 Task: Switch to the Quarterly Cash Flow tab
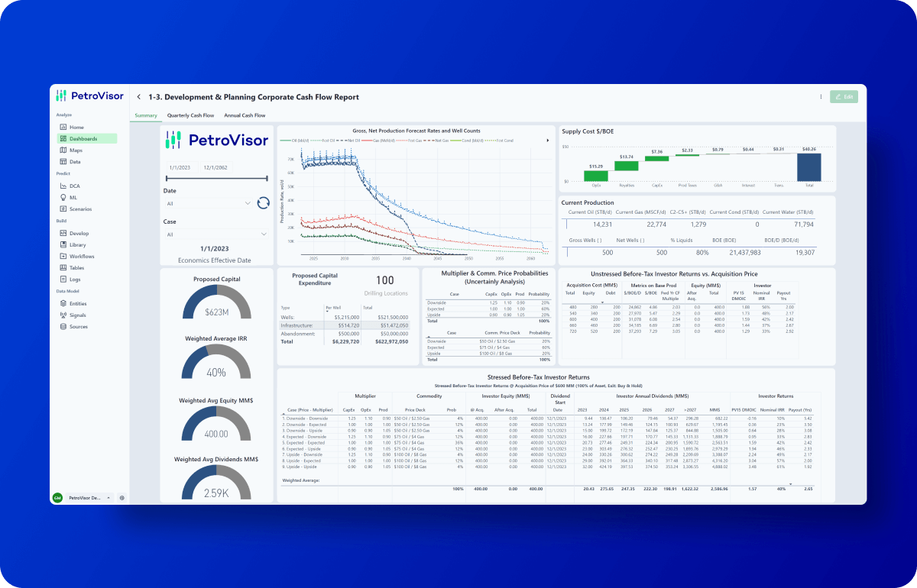[x=190, y=115]
